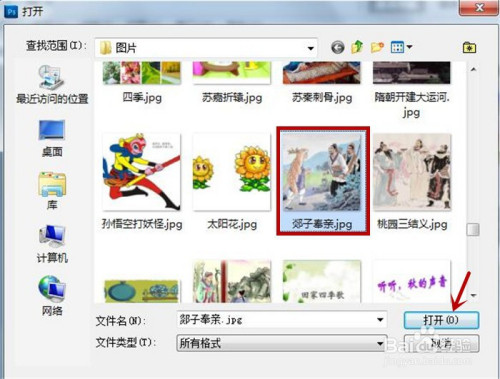Screen dimensions: 500x379
Task: Open the 文件类型 所有格式 dropdown
Action: 282,343
